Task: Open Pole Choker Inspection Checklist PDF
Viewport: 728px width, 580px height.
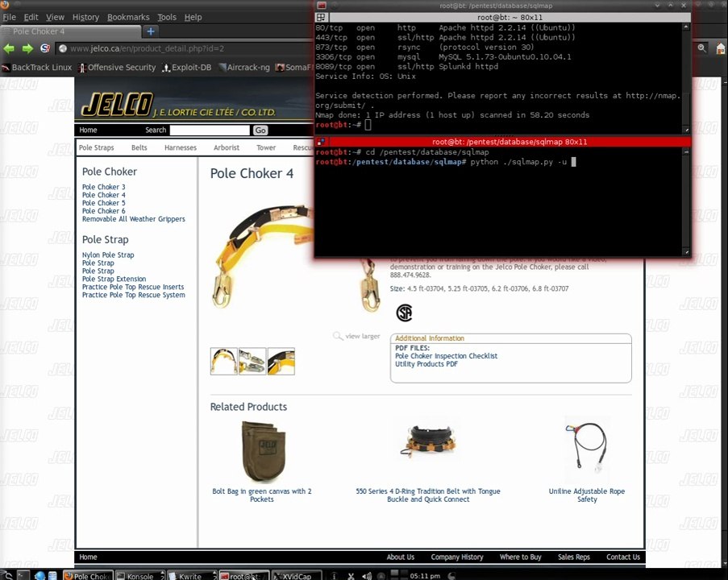Action: click(x=446, y=356)
